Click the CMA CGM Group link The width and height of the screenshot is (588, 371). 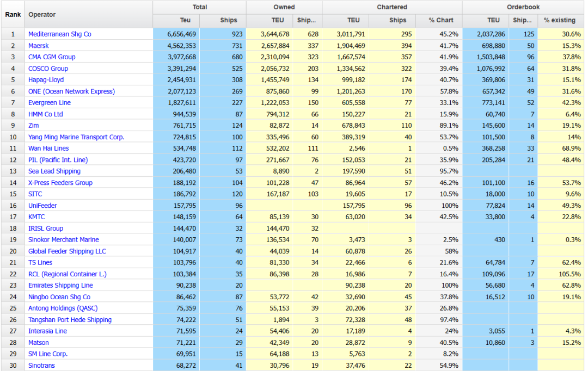click(x=52, y=57)
